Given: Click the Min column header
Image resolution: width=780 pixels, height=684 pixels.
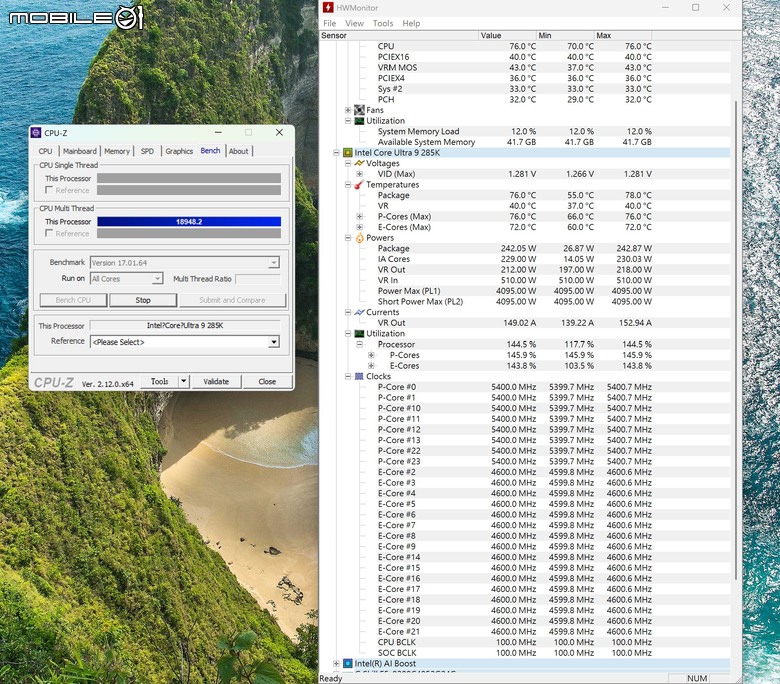Looking at the screenshot, I should (566, 36).
